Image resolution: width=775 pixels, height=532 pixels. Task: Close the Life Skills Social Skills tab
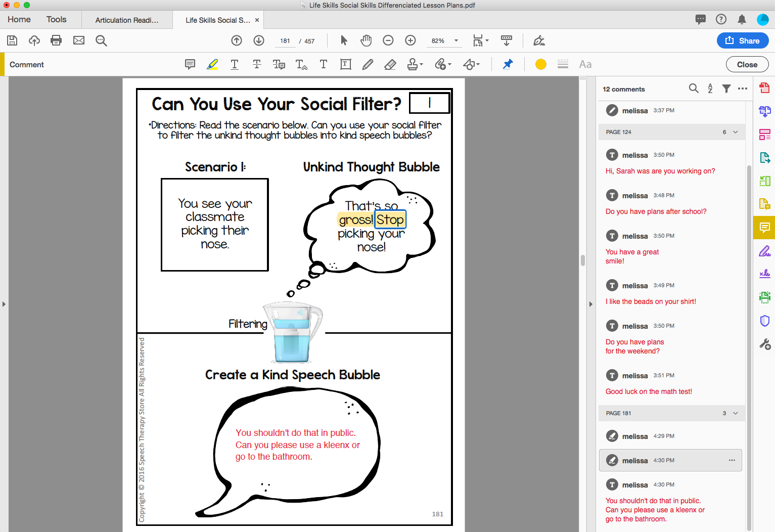pos(257,20)
